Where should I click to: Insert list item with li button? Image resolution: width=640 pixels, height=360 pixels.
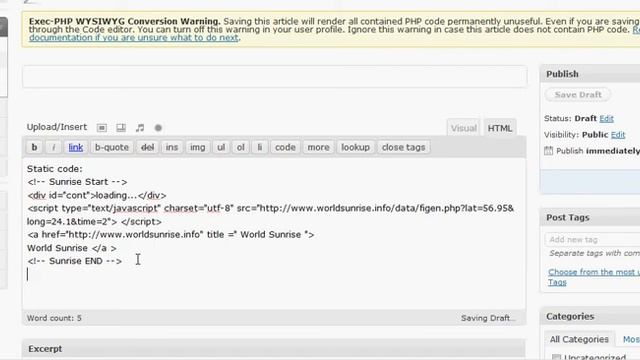(x=260, y=147)
